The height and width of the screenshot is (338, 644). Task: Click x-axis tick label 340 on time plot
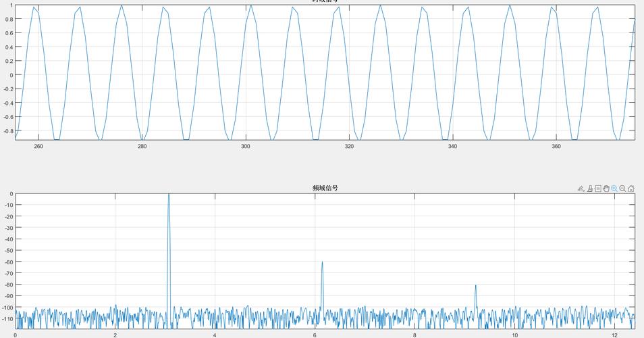click(x=452, y=147)
